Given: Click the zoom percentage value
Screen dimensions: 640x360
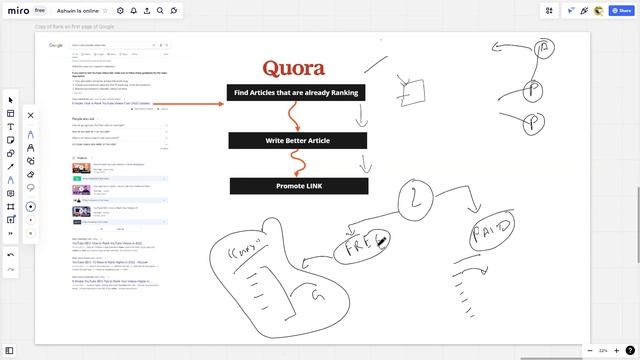Looking at the screenshot, I should point(603,351).
